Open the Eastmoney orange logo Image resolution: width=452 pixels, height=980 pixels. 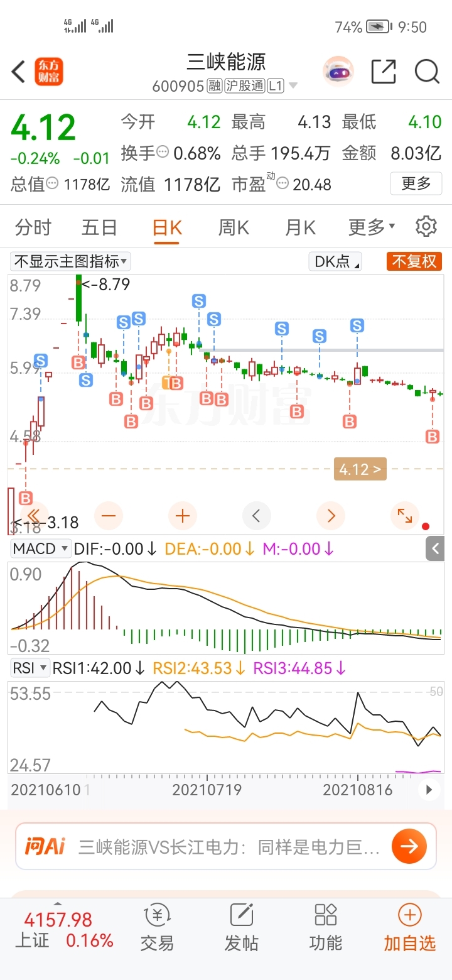click(x=49, y=72)
